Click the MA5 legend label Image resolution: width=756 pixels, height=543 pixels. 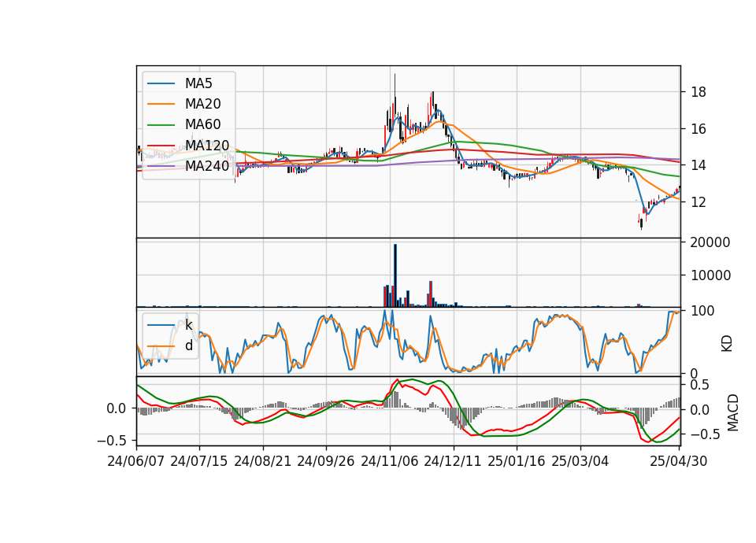(198, 83)
